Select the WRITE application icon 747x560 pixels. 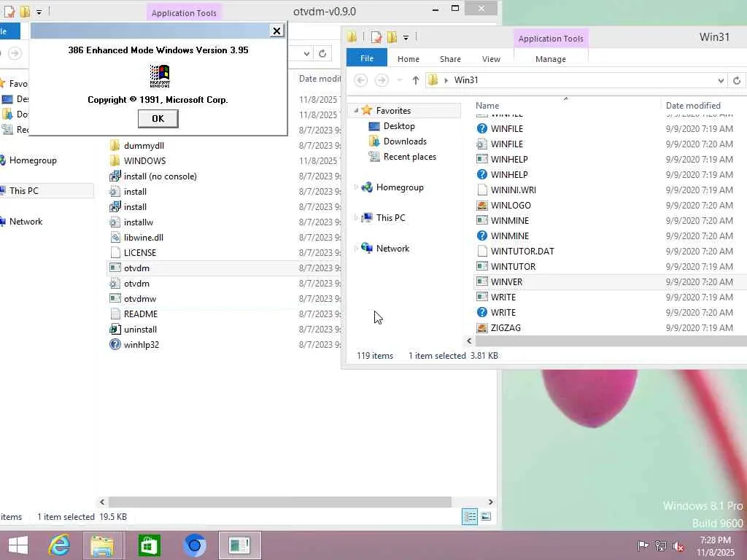pos(482,297)
